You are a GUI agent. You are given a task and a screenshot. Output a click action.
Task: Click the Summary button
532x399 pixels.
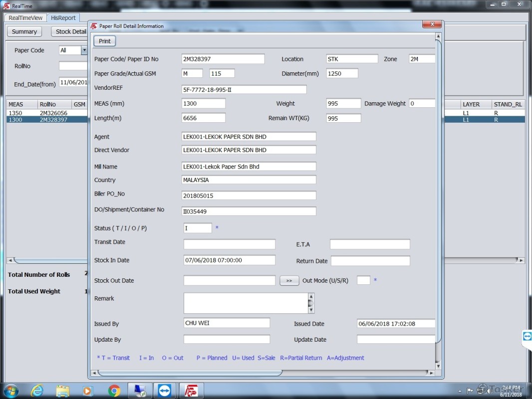click(24, 31)
